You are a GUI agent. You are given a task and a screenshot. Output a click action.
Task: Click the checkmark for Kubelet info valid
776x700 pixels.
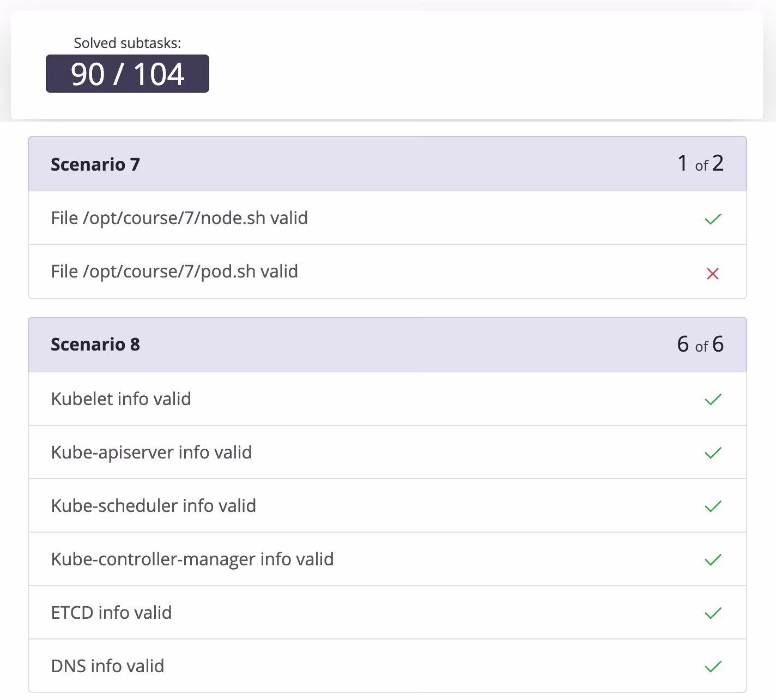tap(713, 399)
